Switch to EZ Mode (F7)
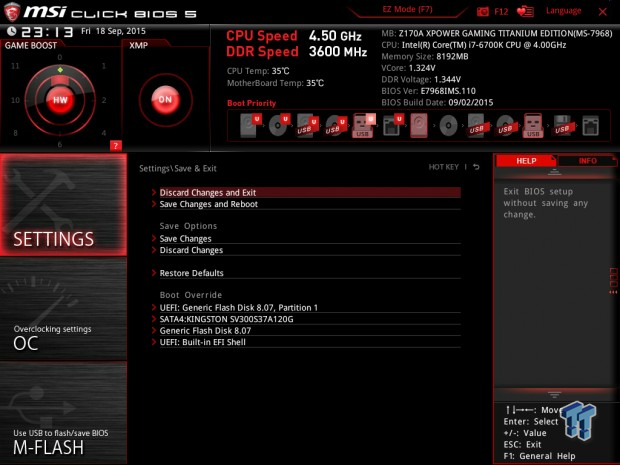This screenshot has height=465, width=620. click(x=407, y=9)
